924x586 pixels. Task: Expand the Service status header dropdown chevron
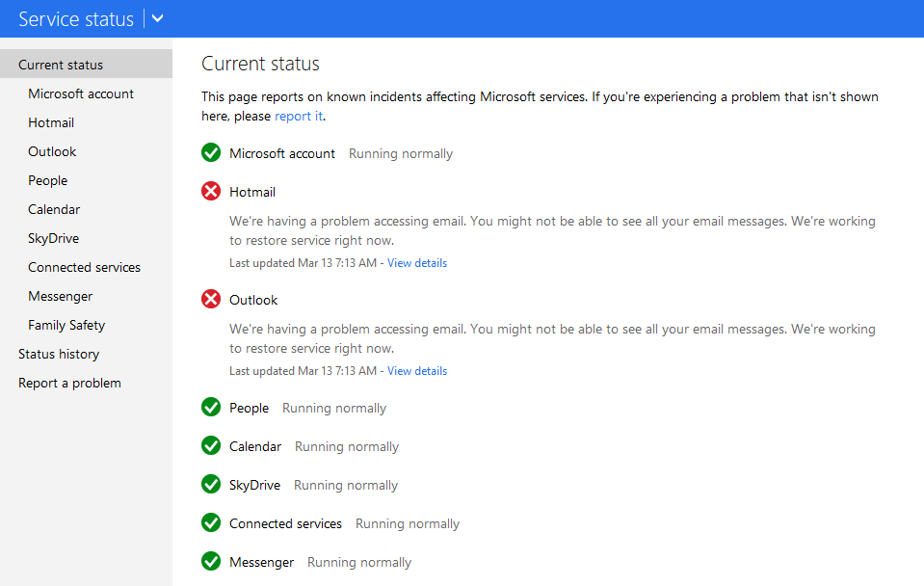(x=157, y=19)
